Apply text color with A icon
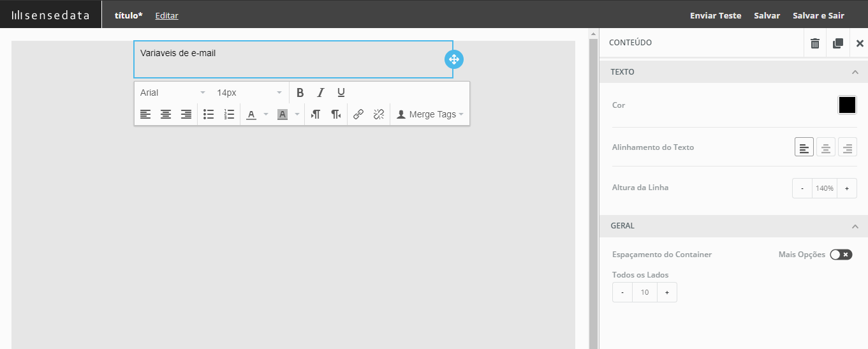The height and width of the screenshot is (349, 868). (251, 114)
